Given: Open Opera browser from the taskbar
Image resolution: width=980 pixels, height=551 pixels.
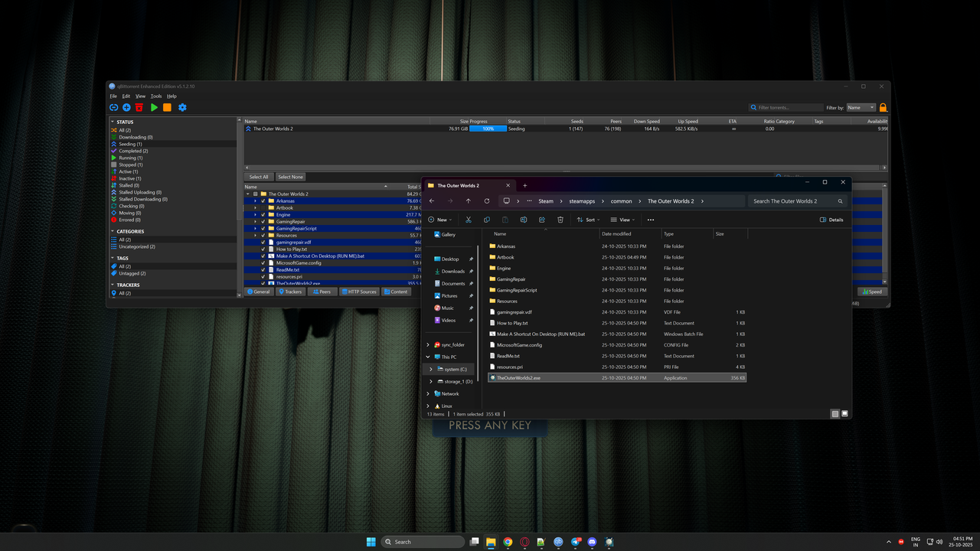Looking at the screenshot, I should pyautogui.click(x=524, y=542).
